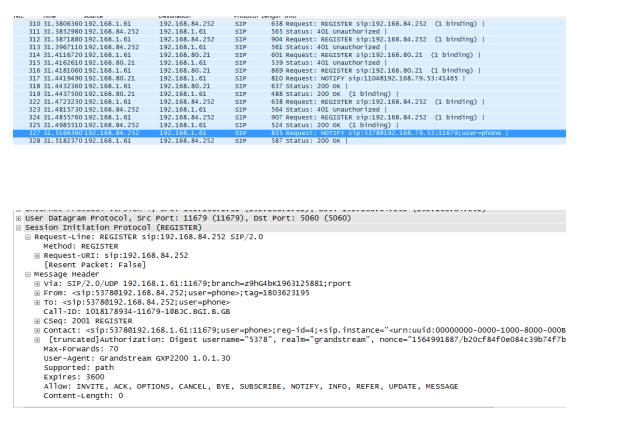Select packet 315 401 Unauthorized row

(x=289, y=63)
